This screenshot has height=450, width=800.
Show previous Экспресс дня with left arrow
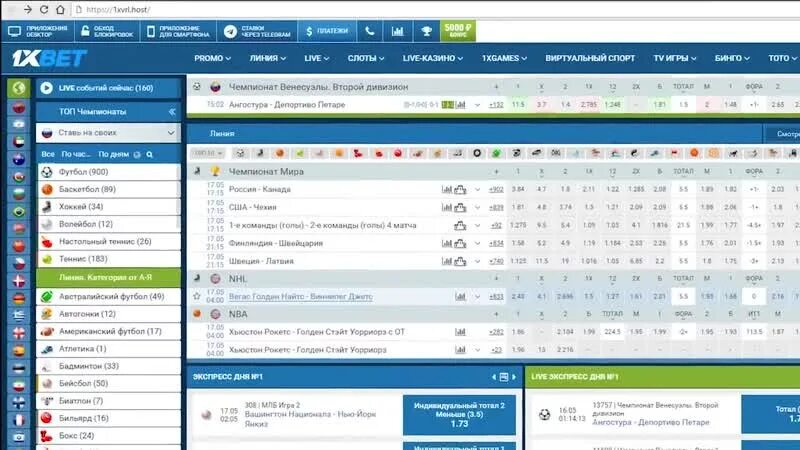tap(494, 377)
